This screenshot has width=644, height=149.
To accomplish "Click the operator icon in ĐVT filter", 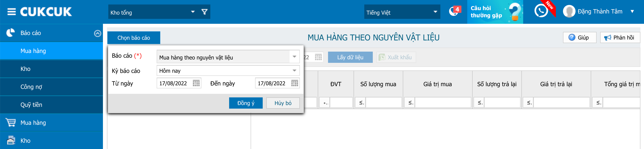I will coord(325,103).
